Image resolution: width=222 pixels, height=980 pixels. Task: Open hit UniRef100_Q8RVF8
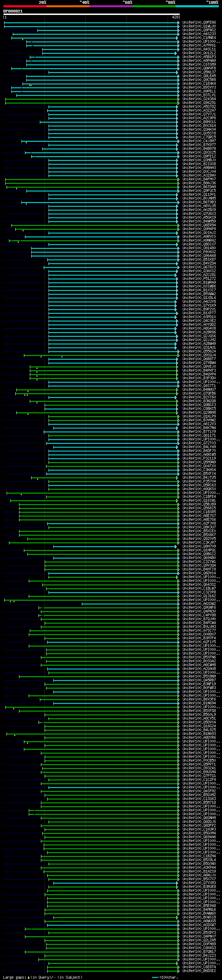point(199,68)
